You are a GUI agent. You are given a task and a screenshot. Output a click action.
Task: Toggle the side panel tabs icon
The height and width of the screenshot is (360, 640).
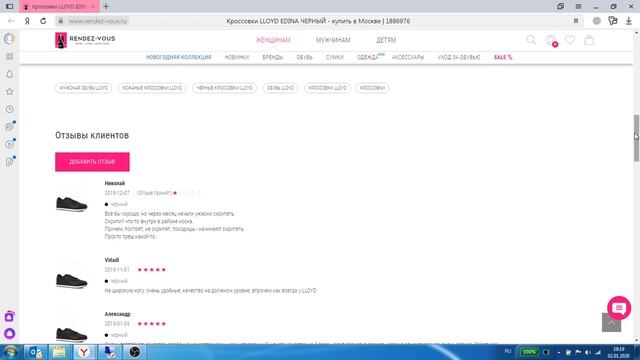pos(10,7)
